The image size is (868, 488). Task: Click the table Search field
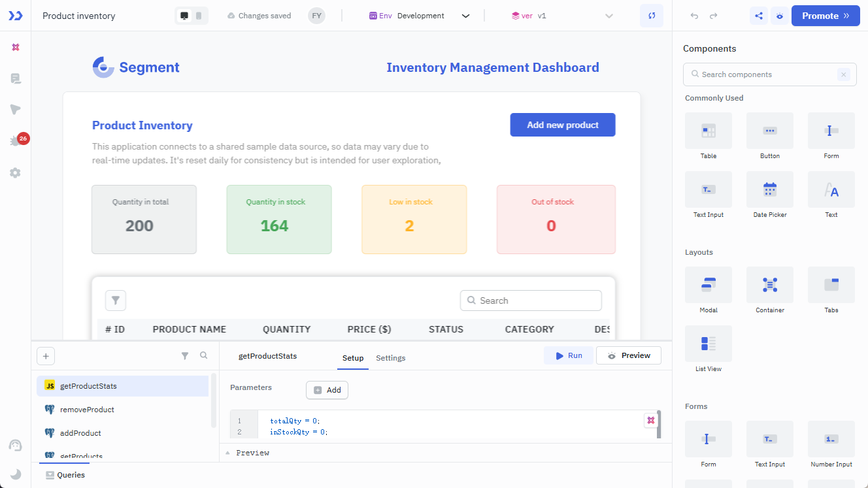pos(531,301)
